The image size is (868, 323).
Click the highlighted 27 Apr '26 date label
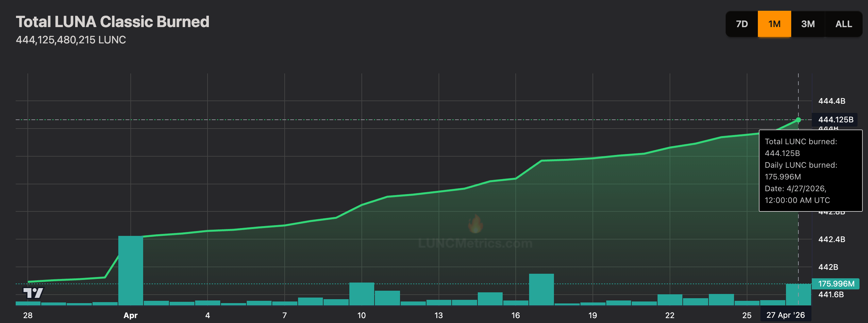(x=785, y=315)
